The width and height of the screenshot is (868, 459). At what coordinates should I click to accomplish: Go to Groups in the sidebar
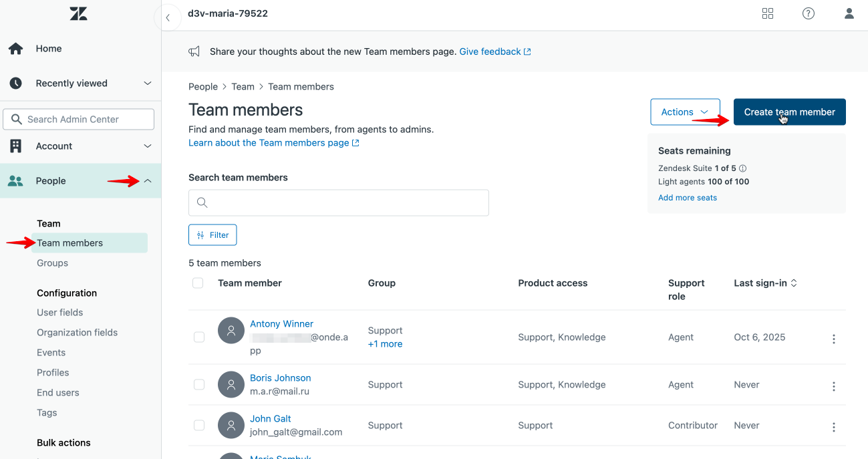pyautogui.click(x=53, y=263)
